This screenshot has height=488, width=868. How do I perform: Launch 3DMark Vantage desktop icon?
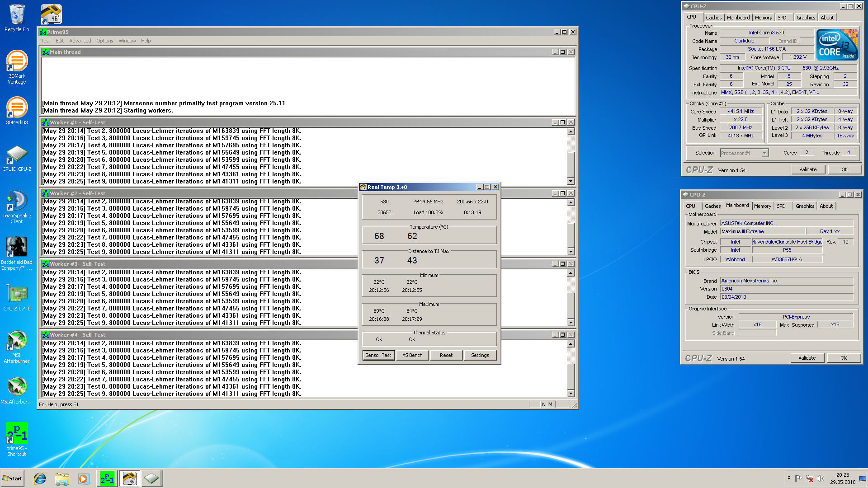coord(17,67)
